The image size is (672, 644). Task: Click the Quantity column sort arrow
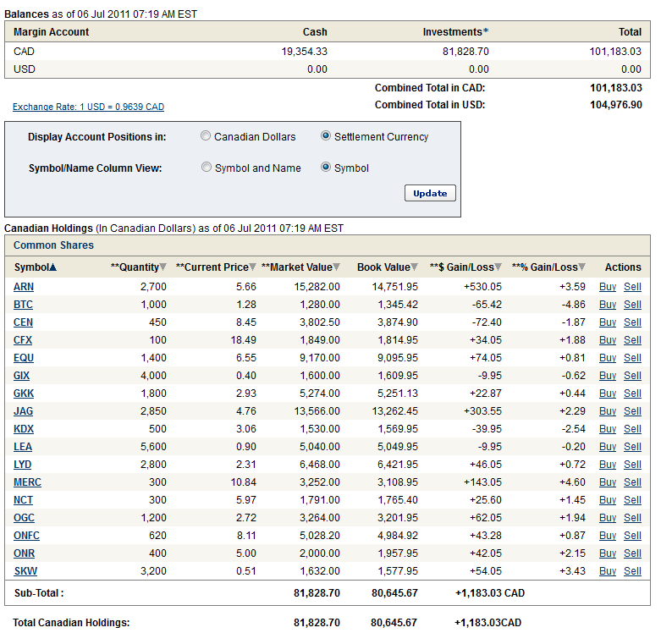163,267
